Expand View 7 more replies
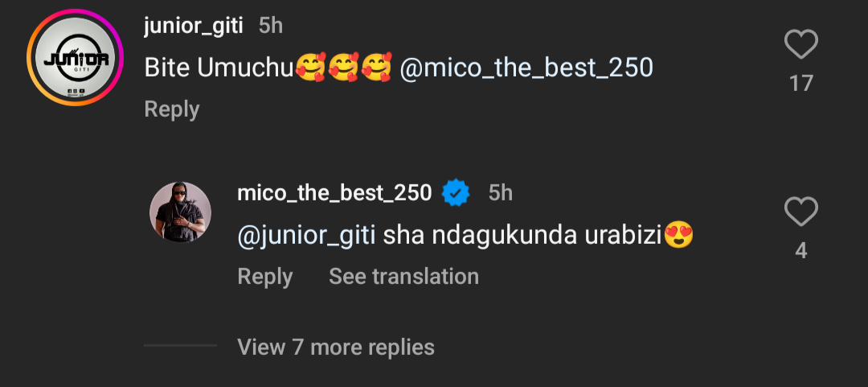The height and width of the screenshot is (387, 868). point(336,347)
